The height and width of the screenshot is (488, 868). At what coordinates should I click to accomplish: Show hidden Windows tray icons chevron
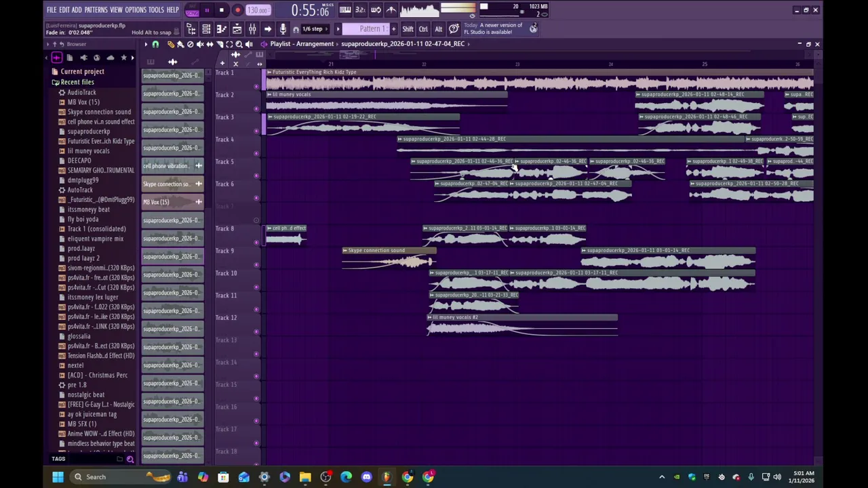[662, 477]
